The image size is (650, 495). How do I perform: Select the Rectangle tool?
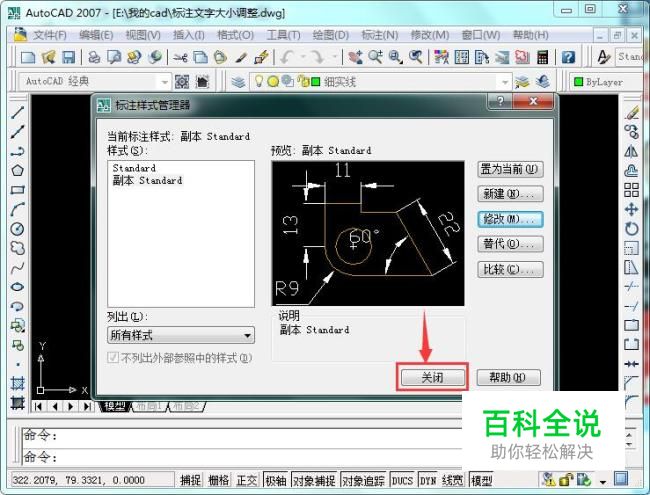[x=17, y=190]
